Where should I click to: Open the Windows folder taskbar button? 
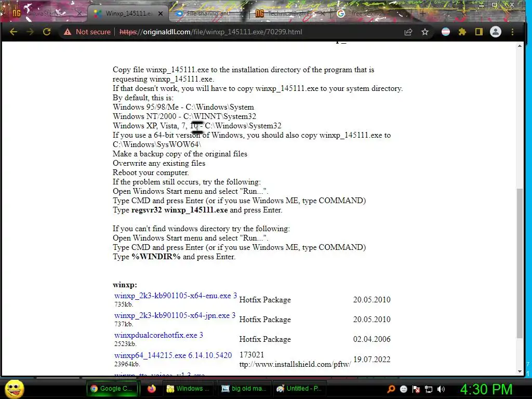tap(189, 389)
